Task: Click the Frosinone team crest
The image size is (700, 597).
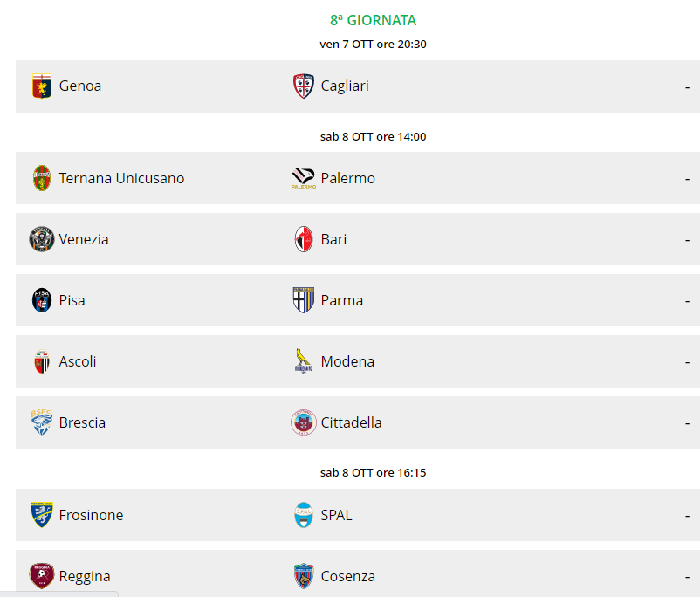Action: click(x=42, y=515)
